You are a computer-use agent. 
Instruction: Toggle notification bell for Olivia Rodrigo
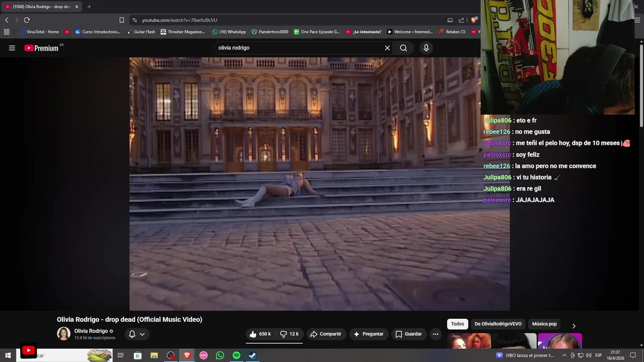click(x=132, y=334)
